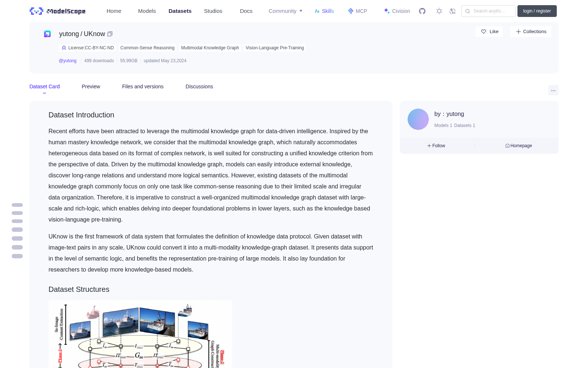Open the Docs page
The height and width of the screenshot is (368, 588).
coord(246,11)
